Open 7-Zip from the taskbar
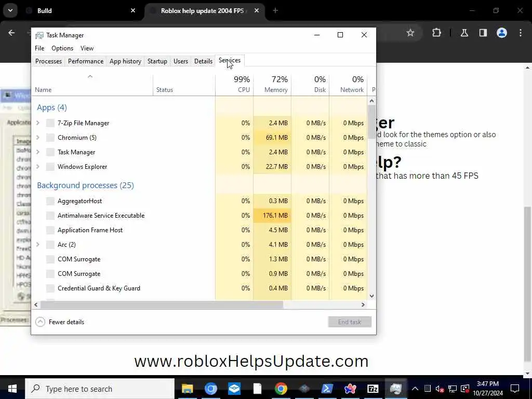This screenshot has height=399, width=532. (373, 389)
